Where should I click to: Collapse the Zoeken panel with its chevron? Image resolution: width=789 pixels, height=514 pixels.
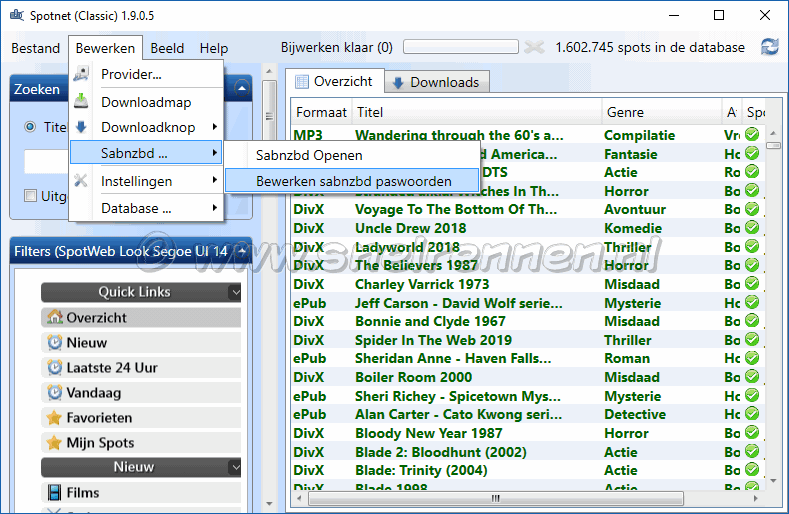click(242, 89)
